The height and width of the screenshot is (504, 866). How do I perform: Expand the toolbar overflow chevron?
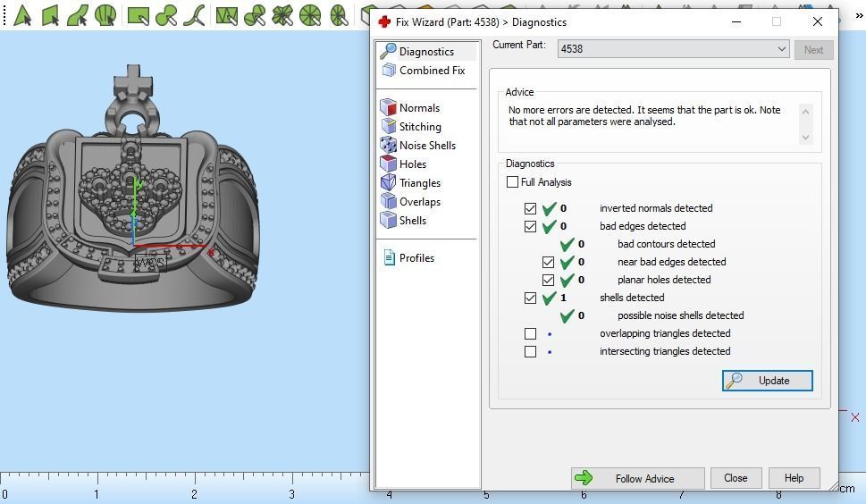point(860,15)
